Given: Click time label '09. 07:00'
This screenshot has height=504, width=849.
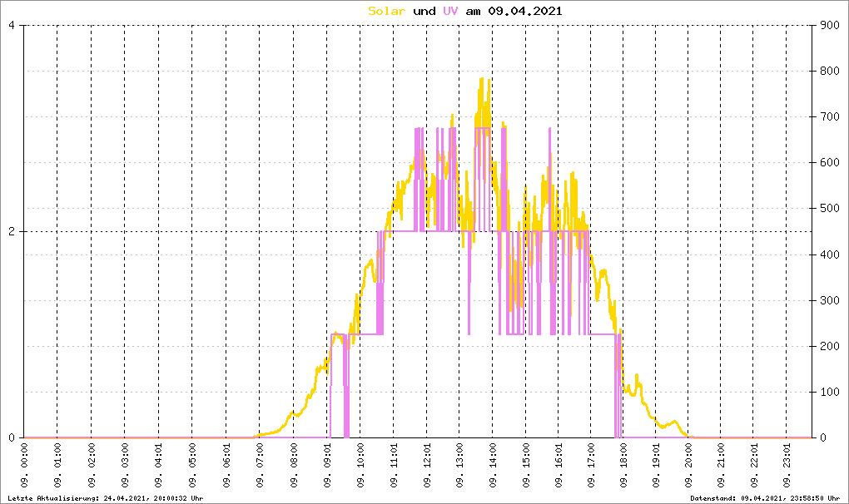Looking at the screenshot, I should (260, 465).
